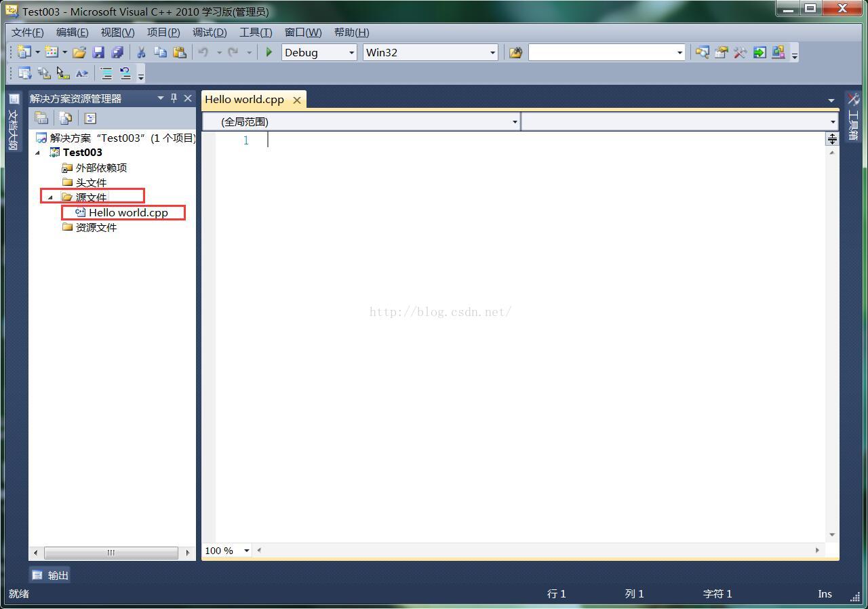This screenshot has height=609, width=868.
Task: Open the 视图(V) menu
Action: pos(117,32)
